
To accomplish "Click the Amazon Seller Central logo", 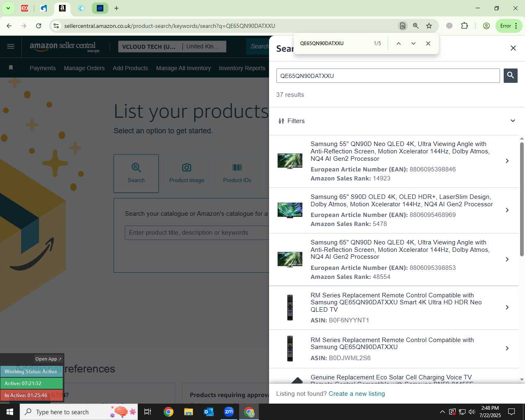I will click(64, 47).
